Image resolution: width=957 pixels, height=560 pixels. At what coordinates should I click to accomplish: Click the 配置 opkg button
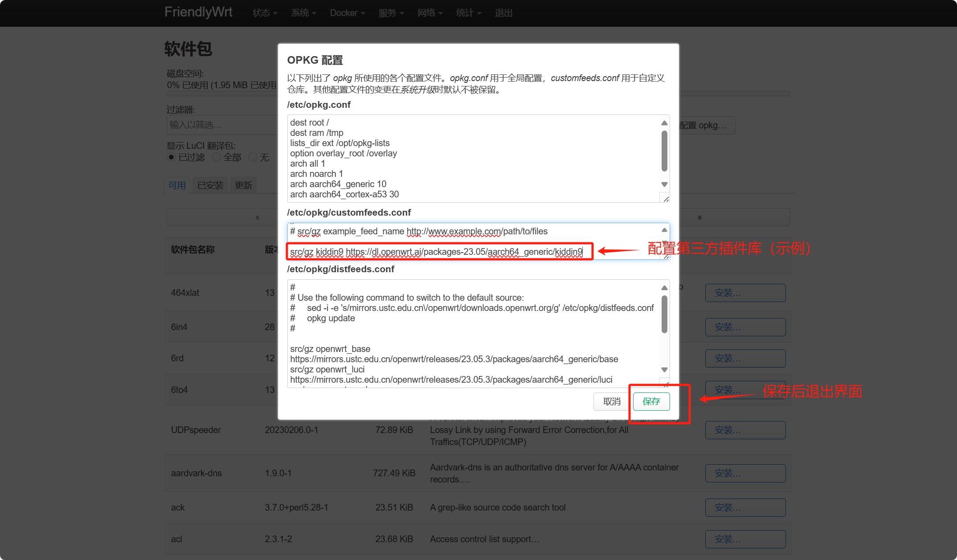(707, 126)
